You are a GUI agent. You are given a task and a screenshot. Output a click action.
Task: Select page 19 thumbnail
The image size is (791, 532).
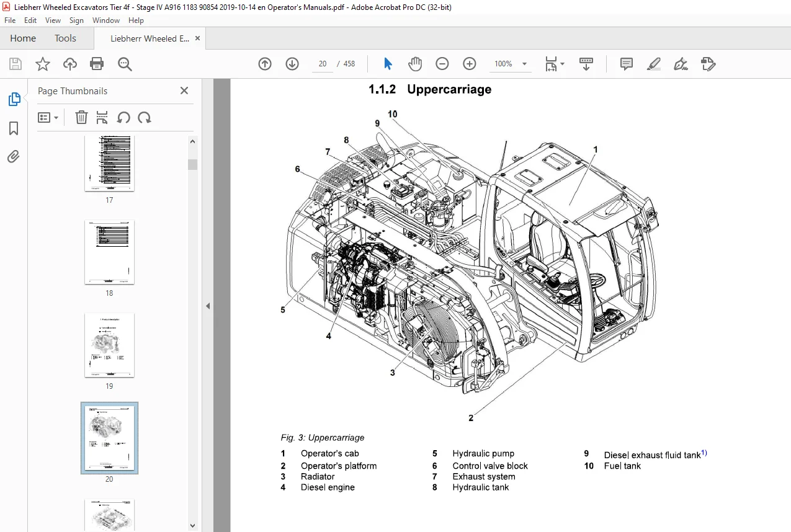(109, 345)
